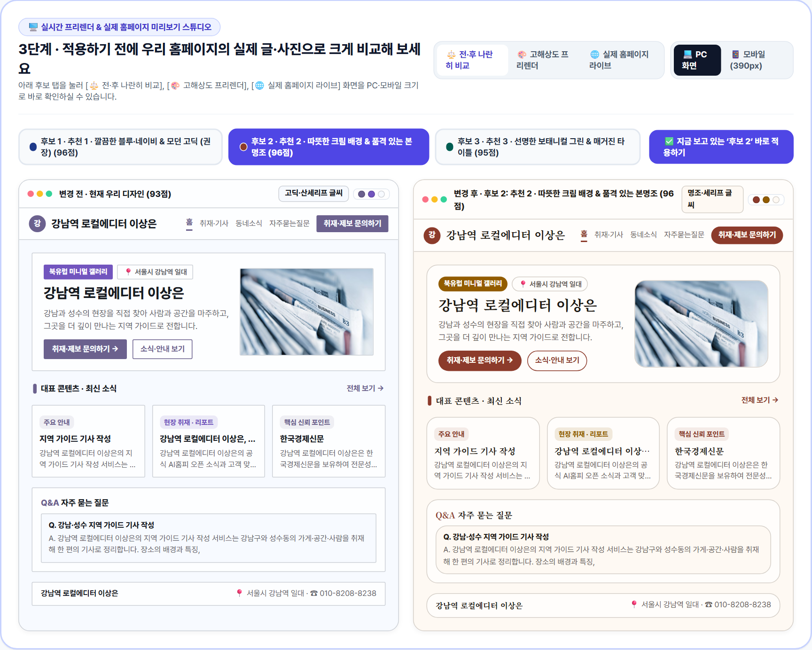
Task: Click the '명조·세리프 글씨' font badge
Action: click(x=712, y=199)
